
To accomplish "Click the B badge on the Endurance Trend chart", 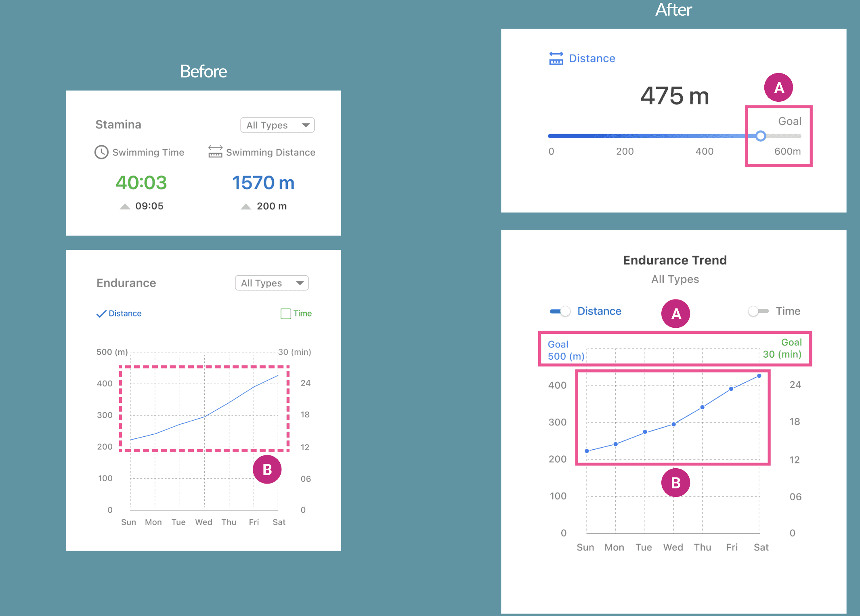I will (675, 483).
